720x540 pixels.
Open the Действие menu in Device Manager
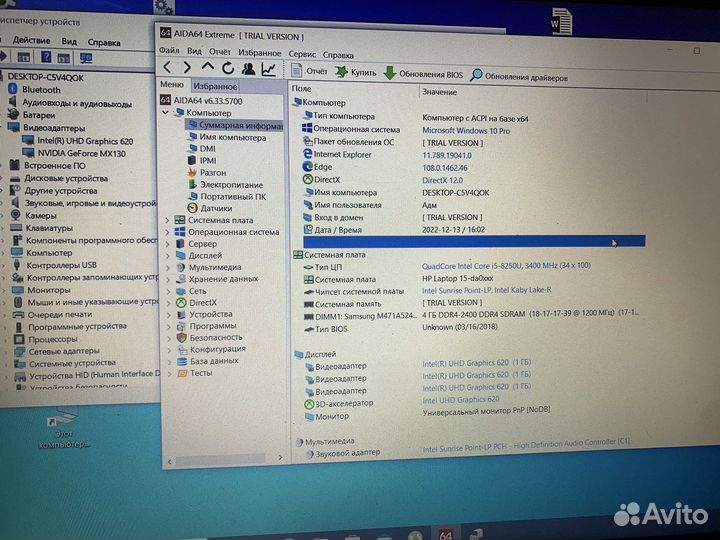[31, 40]
